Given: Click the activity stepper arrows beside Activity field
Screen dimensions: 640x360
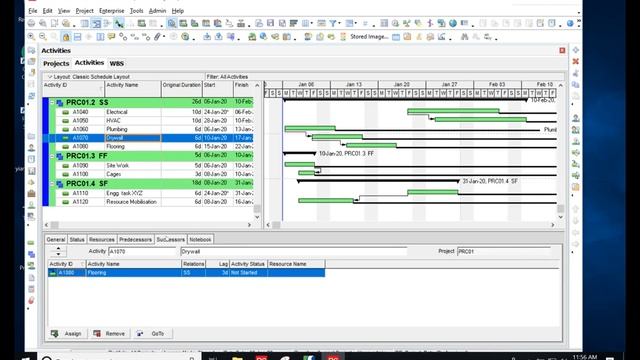Looking at the screenshot, I should [x=58, y=251].
